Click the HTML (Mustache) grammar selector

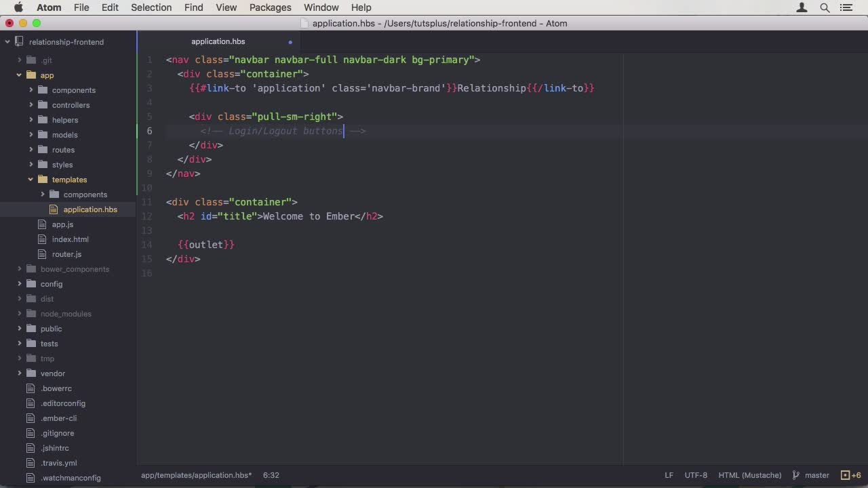click(750, 475)
